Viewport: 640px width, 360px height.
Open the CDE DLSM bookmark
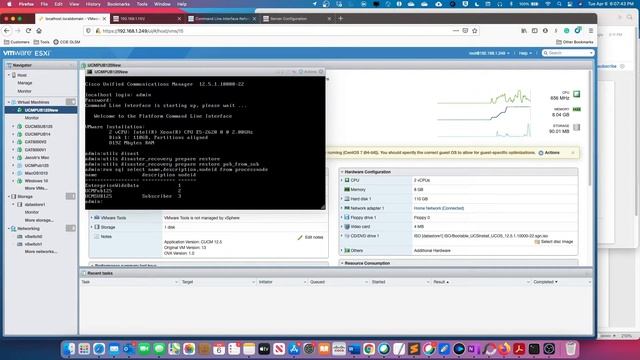click(x=67, y=42)
